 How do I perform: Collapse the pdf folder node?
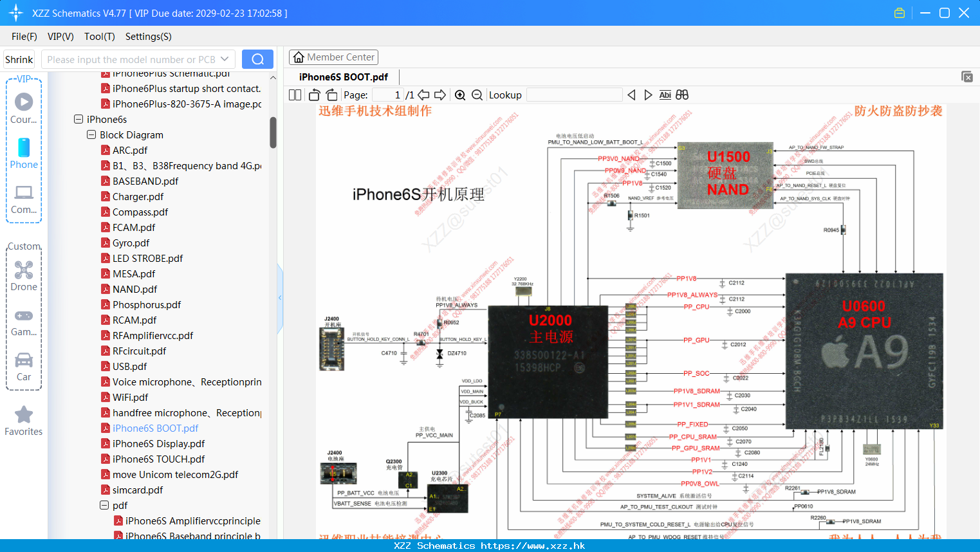tap(104, 505)
